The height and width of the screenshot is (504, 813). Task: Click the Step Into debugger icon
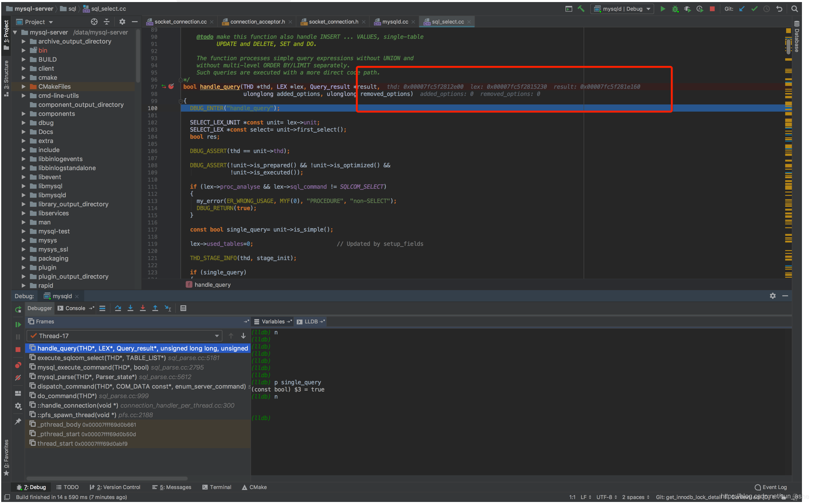point(130,308)
